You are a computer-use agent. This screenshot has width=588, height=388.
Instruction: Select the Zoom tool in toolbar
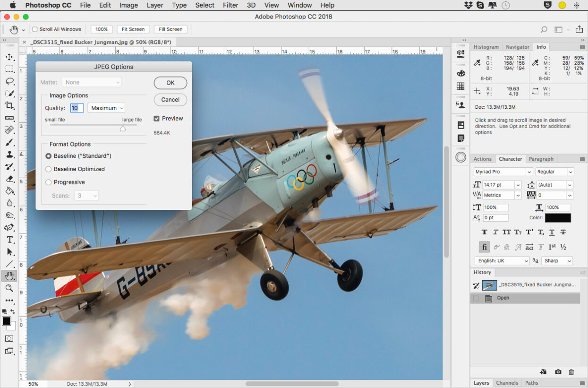9,288
